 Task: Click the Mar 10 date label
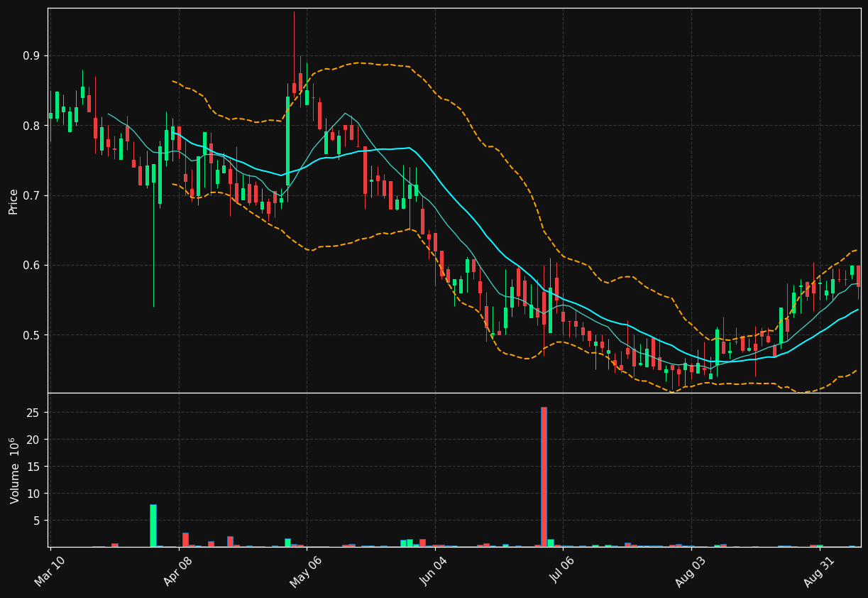click(49, 570)
